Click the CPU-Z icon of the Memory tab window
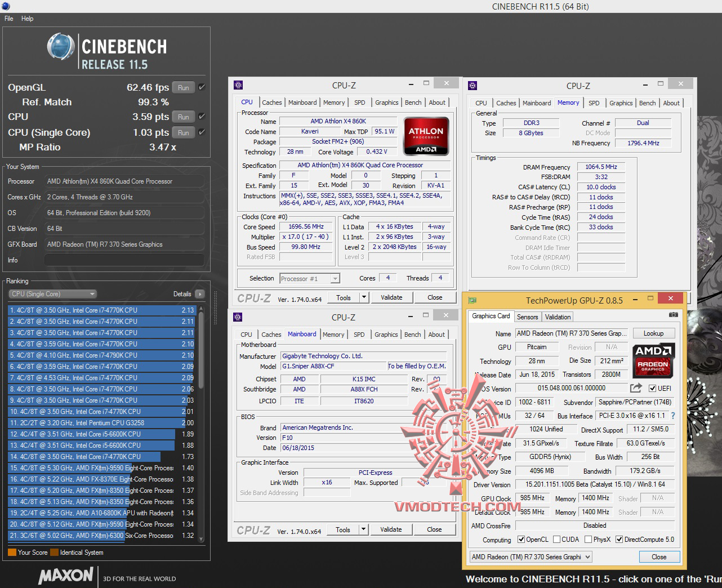 tap(473, 86)
